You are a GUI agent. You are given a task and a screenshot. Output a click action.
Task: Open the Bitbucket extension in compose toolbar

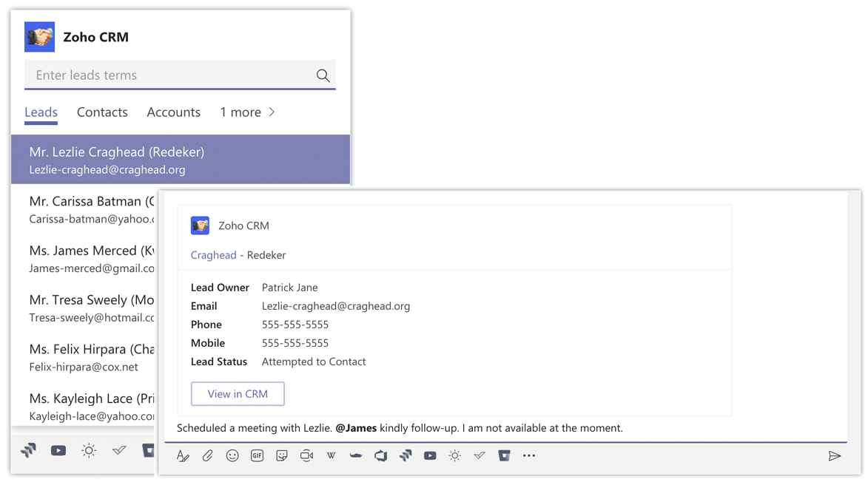(x=504, y=455)
